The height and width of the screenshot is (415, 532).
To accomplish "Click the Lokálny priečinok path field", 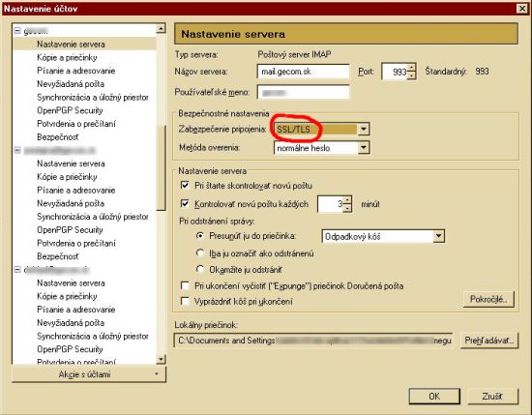I will coord(313,340).
